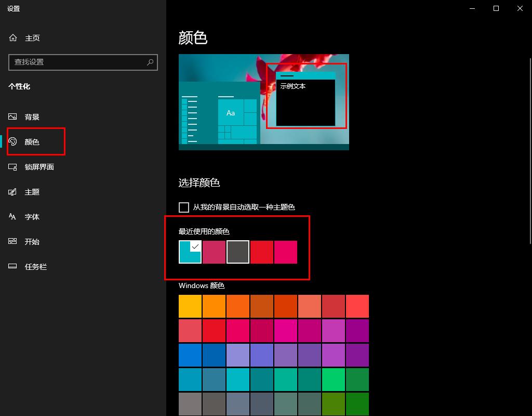Pick the yellow-gold Windows color swatch
Viewport: 532px width, 416px height.
point(190,306)
